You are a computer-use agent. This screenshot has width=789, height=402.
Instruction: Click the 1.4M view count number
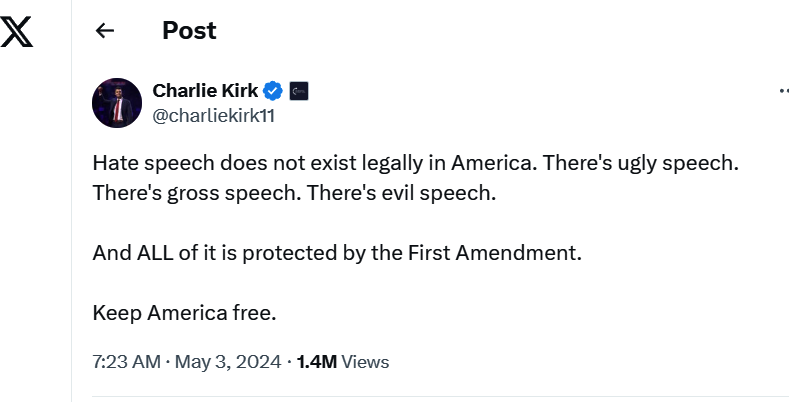coord(316,361)
